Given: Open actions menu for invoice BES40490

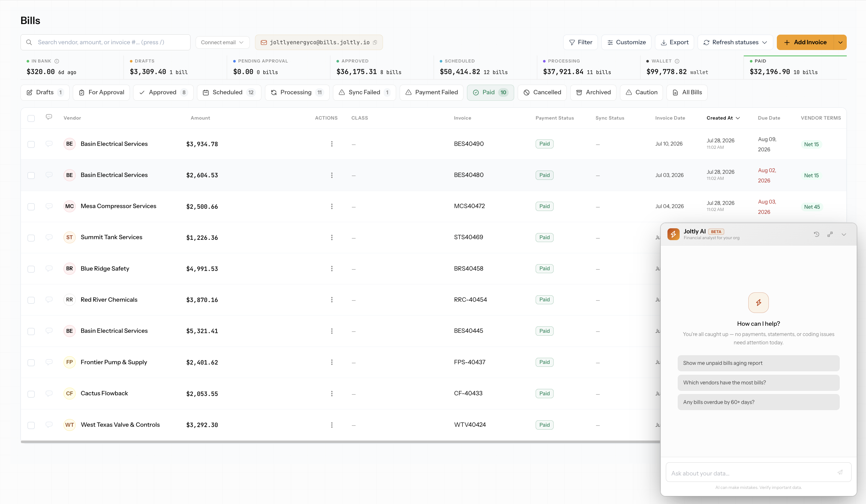Looking at the screenshot, I should pos(332,144).
